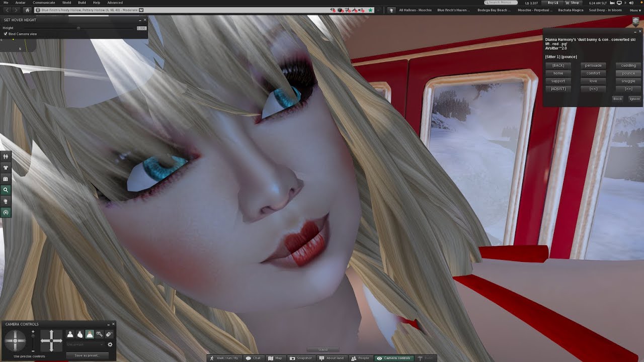Select the home animation button
Viewport: 644px width, 362px height.
click(x=558, y=73)
